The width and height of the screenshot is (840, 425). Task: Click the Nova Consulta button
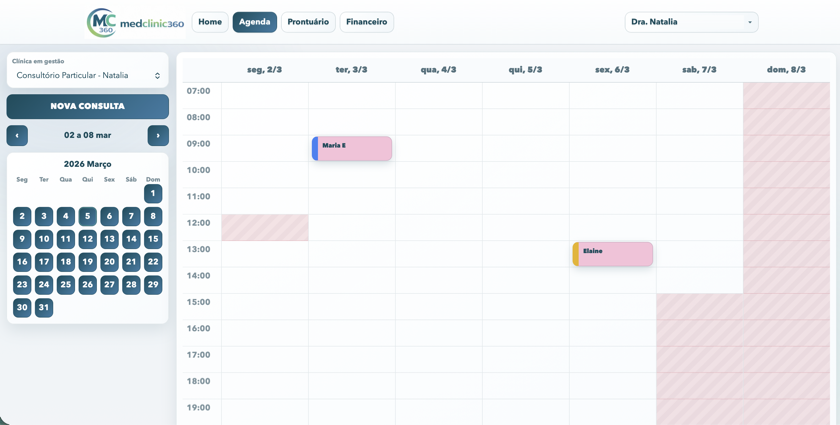point(87,106)
